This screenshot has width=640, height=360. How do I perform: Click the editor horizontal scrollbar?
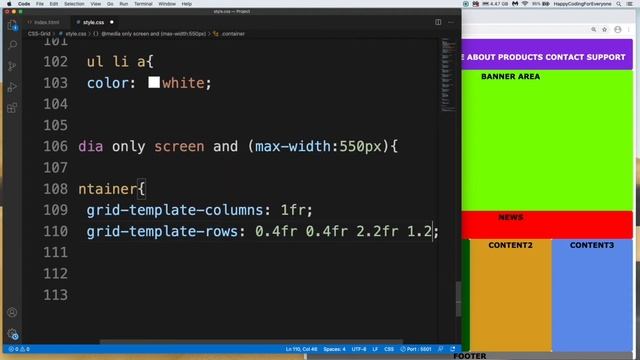coord(251,342)
